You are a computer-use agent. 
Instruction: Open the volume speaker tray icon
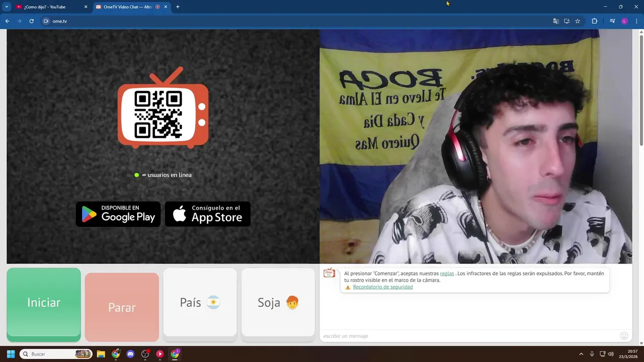click(611, 354)
